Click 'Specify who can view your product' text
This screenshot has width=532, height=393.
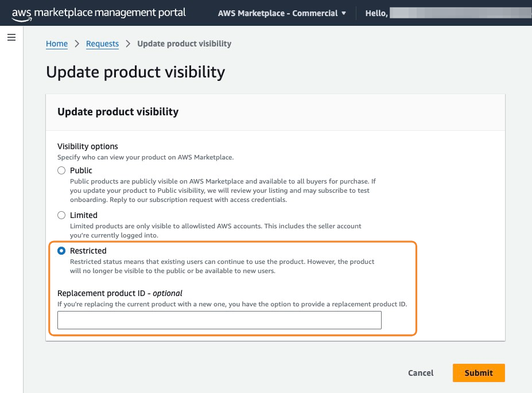[146, 157]
